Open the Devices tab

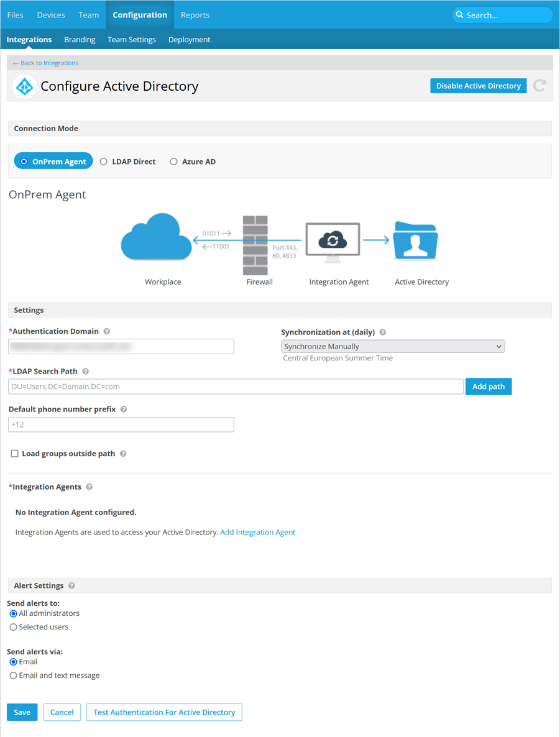pyautogui.click(x=51, y=14)
